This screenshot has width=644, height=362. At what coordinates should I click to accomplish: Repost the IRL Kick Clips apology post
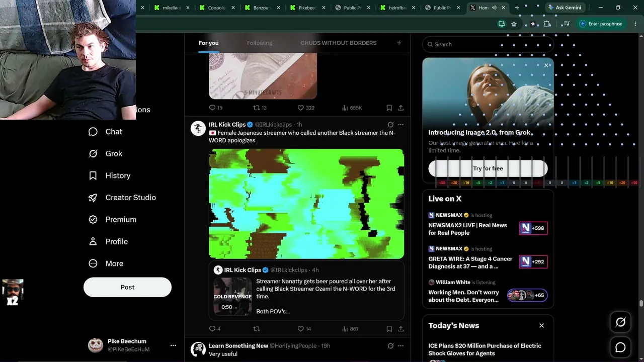click(x=257, y=329)
